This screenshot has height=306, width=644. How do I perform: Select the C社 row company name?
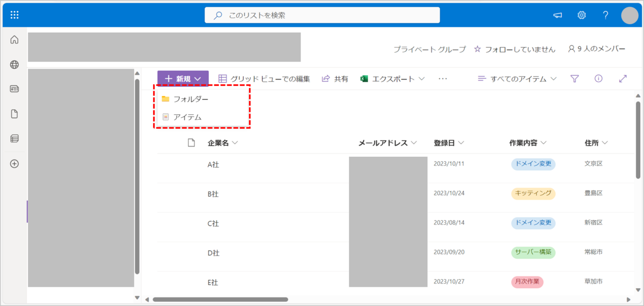tap(213, 223)
